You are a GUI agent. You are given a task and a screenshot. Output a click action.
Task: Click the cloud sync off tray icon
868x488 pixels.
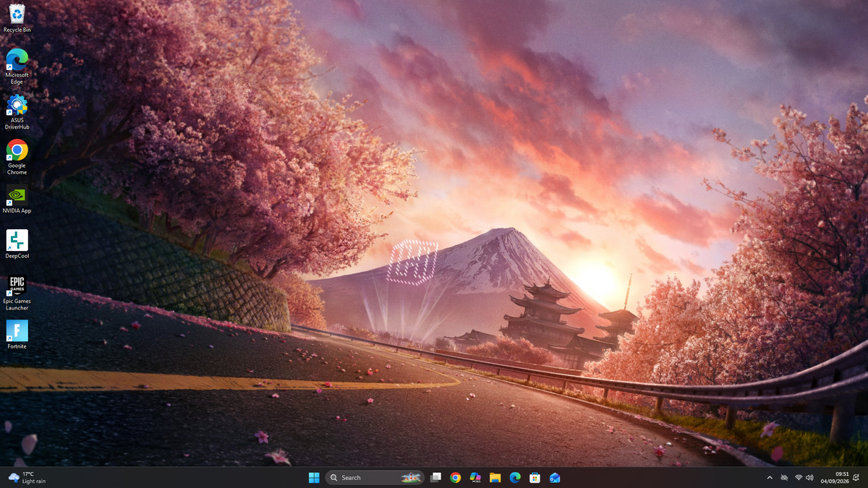click(x=784, y=477)
